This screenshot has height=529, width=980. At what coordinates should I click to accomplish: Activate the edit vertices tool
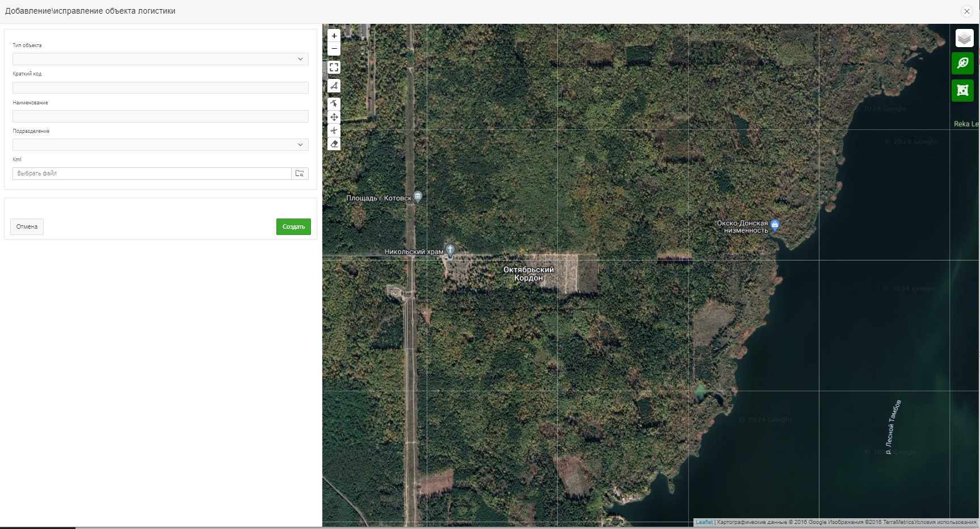point(334,103)
